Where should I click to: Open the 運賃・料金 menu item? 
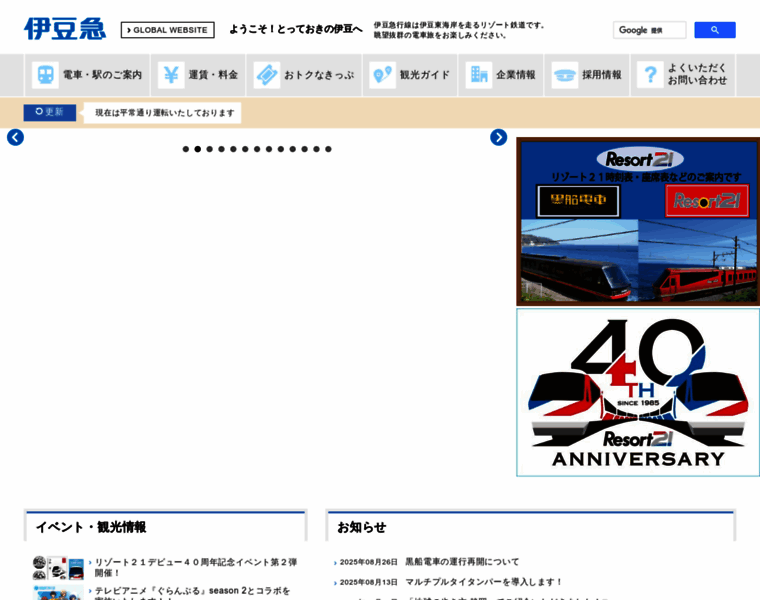199,75
